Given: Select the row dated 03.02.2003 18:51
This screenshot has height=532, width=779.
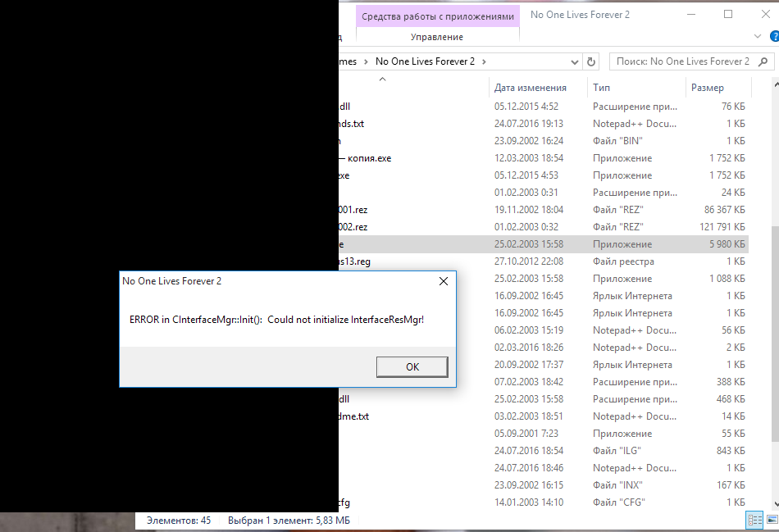Looking at the screenshot, I should tap(544, 416).
